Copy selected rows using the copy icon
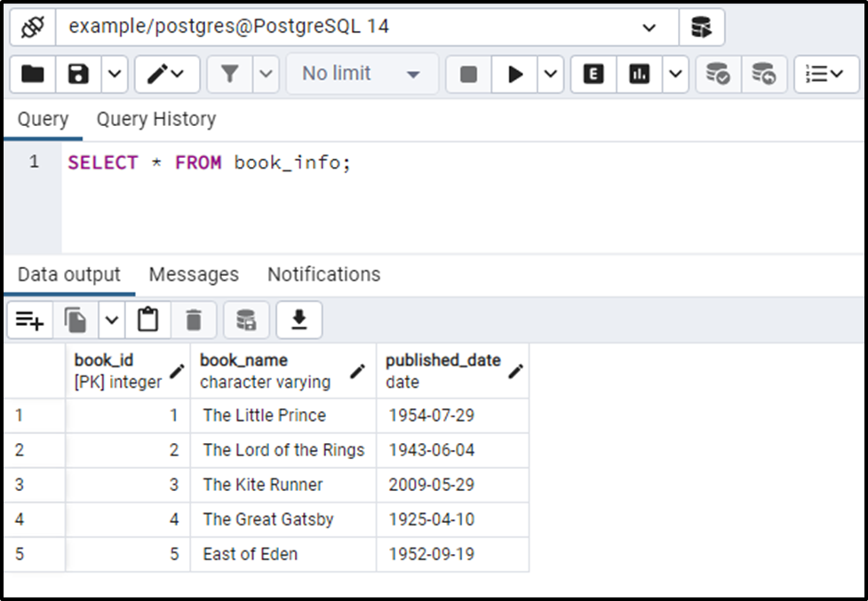 (74, 320)
